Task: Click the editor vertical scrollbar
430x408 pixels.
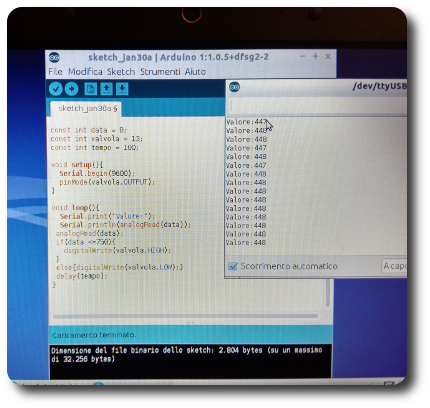Action: pyautogui.click(x=328, y=293)
